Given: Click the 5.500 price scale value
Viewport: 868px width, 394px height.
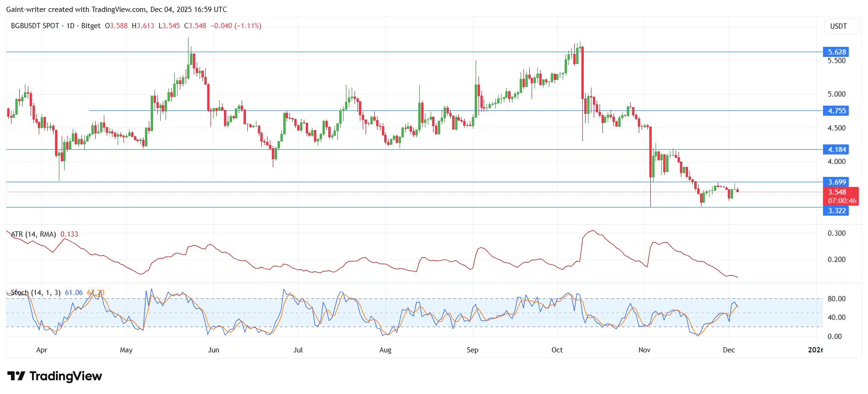Looking at the screenshot, I should click(836, 61).
